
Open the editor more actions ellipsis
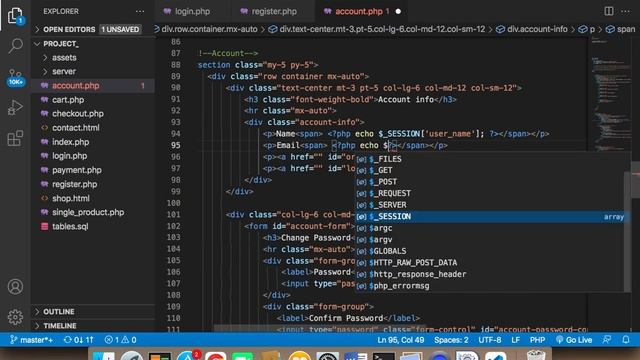(x=625, y=11)
